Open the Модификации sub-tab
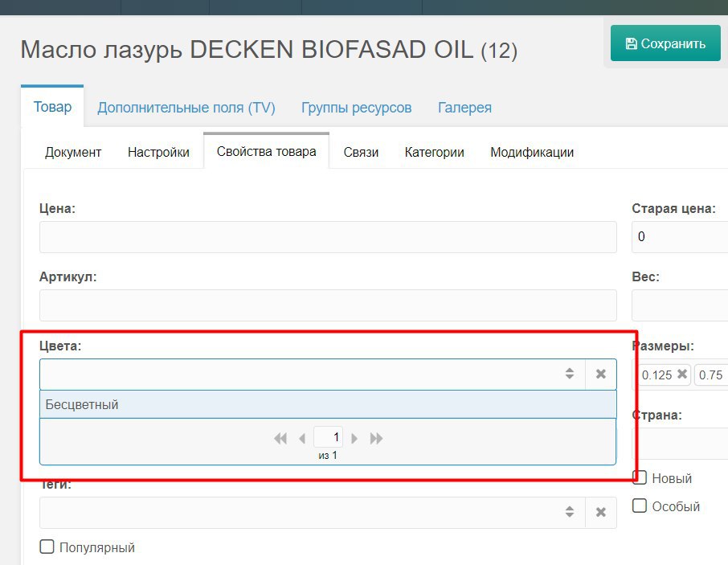The image size is (728, 565). pyautogui.click(x=532, y=152)
